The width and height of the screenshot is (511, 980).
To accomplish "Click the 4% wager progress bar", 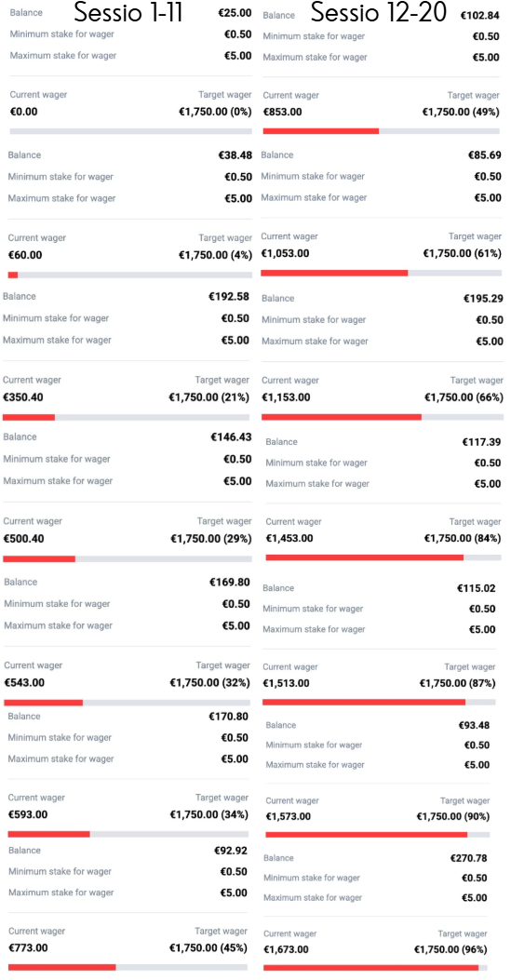I will coord(130,275).
